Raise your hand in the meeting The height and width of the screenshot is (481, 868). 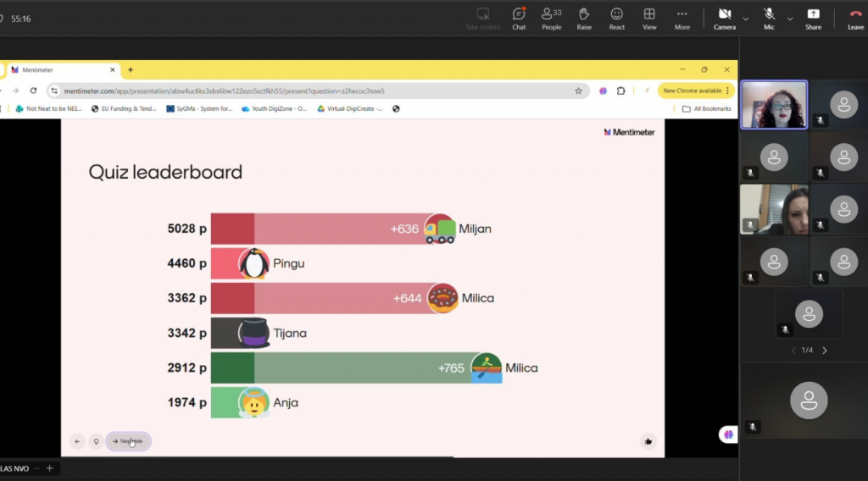coord(584,17)
